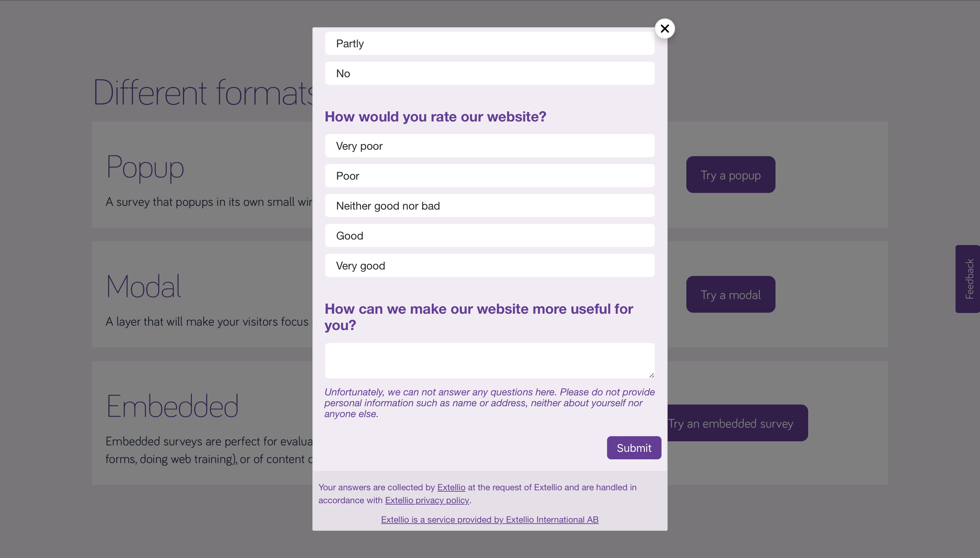Click the Embedded section heading

pyautogui.click(x=172, y=405)
